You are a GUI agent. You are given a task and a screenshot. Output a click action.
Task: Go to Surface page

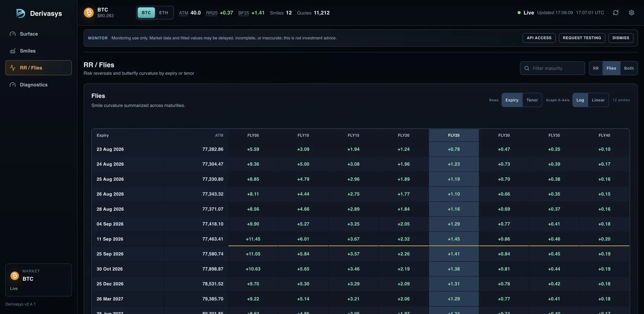(38, 34)
